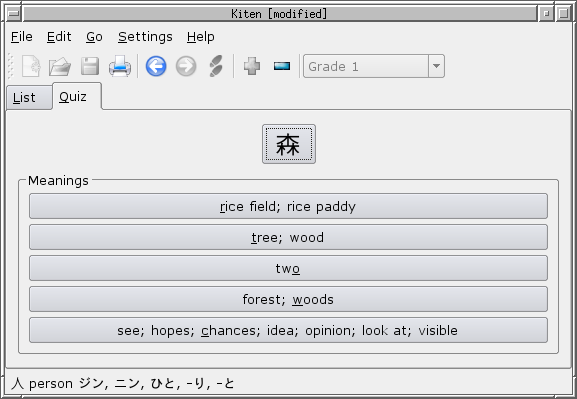Choose the answer 'tree; wood'
Screen dimensions: 577x399
(x=288, y=237)
